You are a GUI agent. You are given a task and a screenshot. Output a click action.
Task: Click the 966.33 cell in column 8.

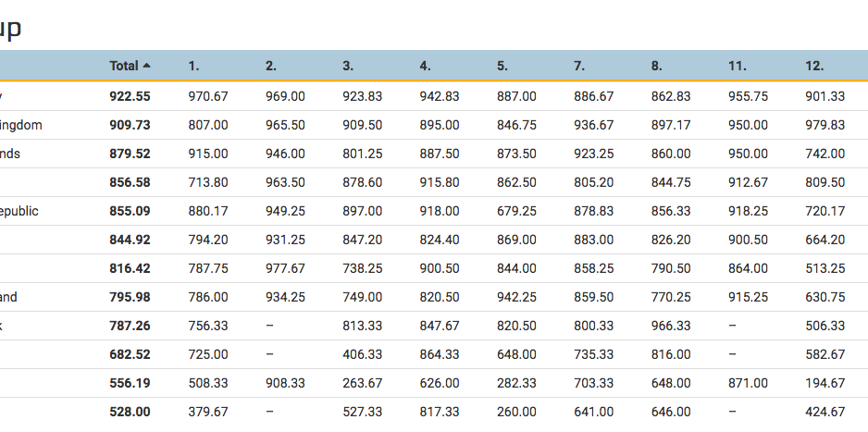pos(670,326)
